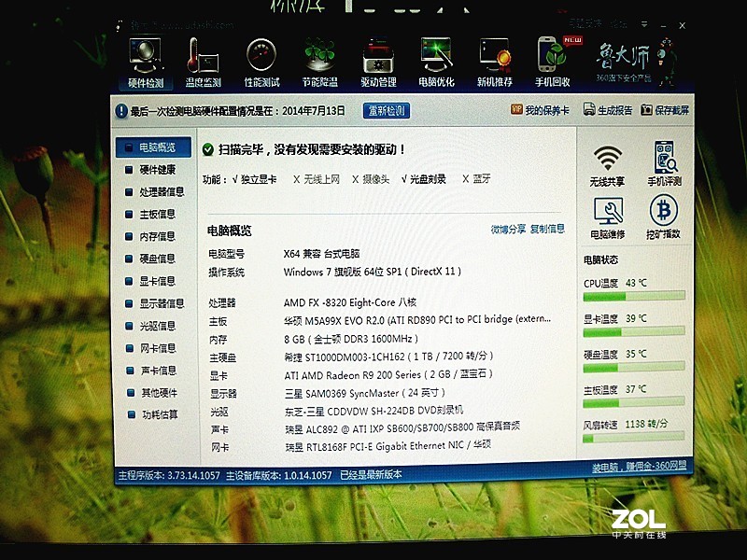Screen dimensions: 747x560
Task: Click hard disk value ST1000DM003-1CH162
Action: pos(388,357)
